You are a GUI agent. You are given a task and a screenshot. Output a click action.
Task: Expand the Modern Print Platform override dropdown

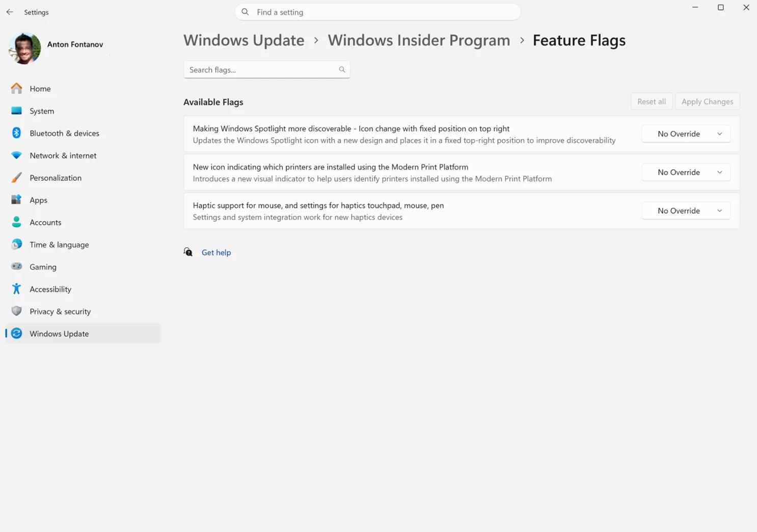[x=686, y=172]
